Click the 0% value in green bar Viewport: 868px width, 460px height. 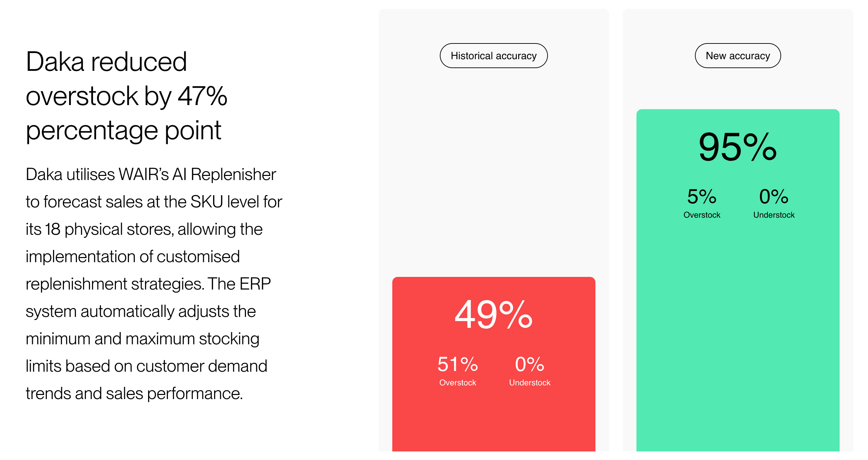tap(774, 196)
